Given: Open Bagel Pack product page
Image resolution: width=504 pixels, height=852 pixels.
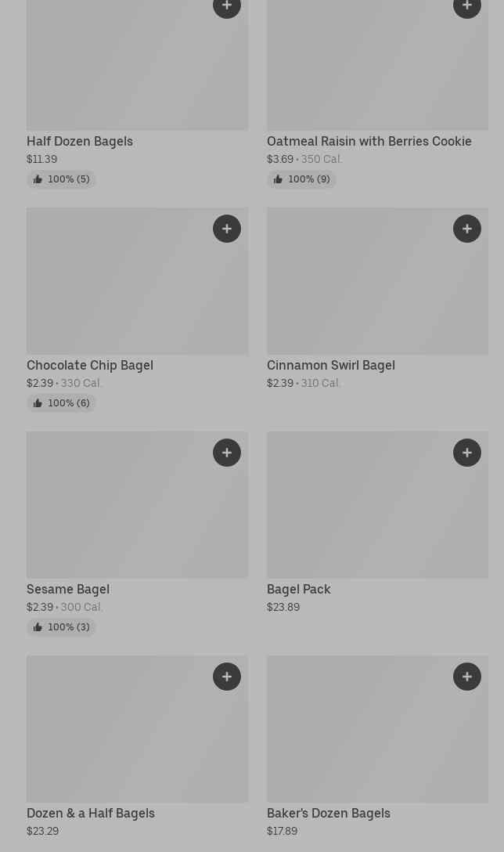Looking at the screenshot, I should pos(298,590).
